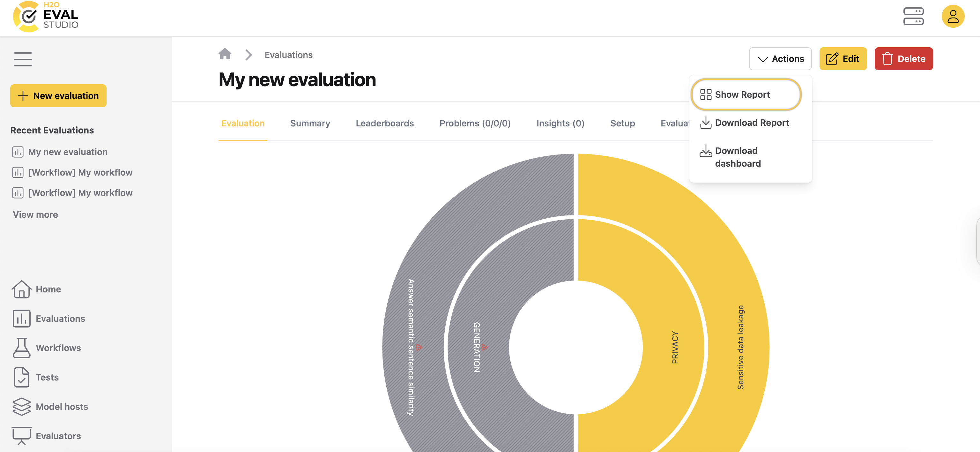
Task: Click the yellow Edit button
Action: tap(843, 59)
